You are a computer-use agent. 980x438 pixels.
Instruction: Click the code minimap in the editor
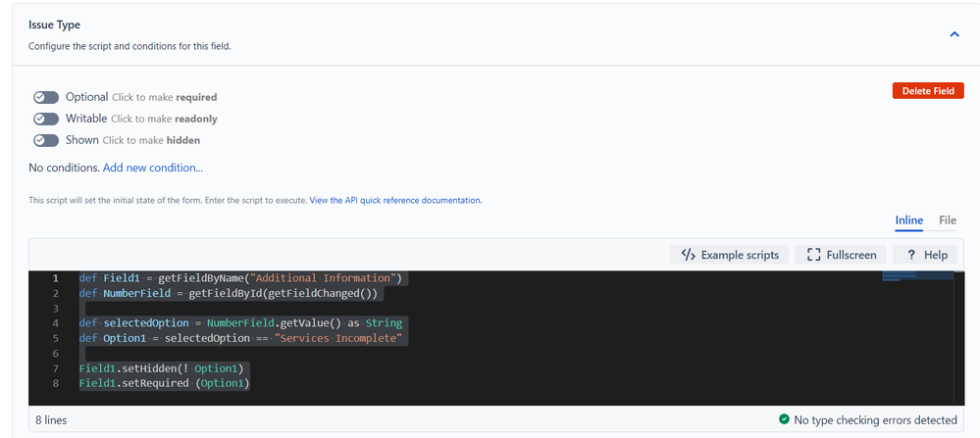click(917, 275)
